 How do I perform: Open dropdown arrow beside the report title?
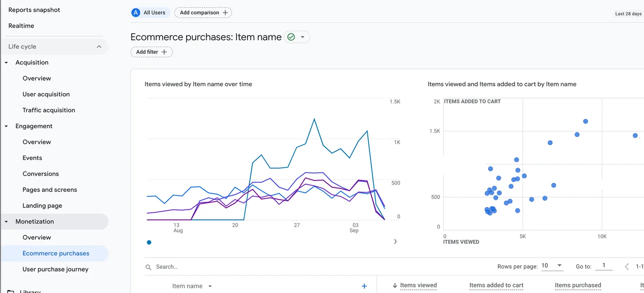click(x=303, y=37)
